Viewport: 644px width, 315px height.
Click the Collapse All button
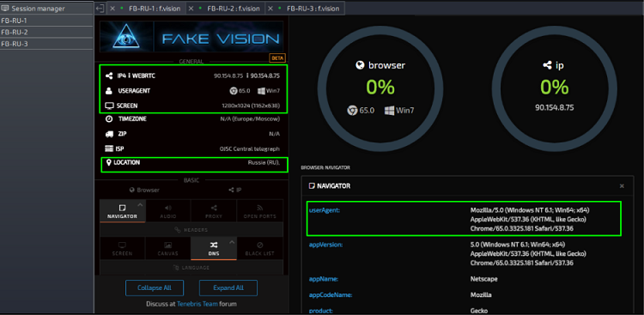pyautogui.click(x=155, y=288)
